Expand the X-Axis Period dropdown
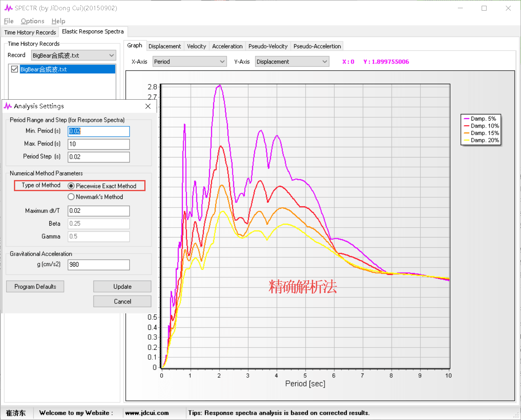The height and width of the screenshot is (420, 521). tap(190, 62)
